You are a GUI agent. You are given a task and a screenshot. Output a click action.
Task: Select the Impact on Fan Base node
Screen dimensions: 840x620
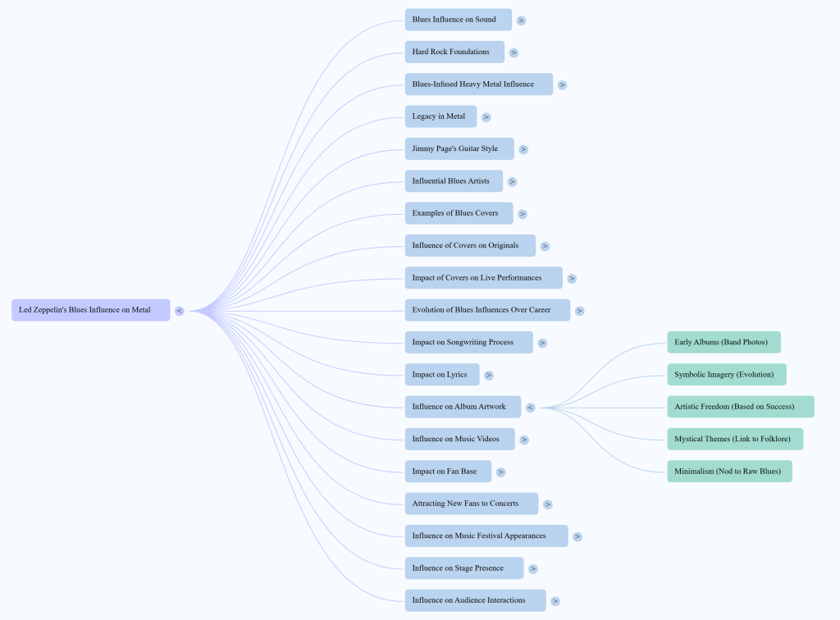pos(448,472)
